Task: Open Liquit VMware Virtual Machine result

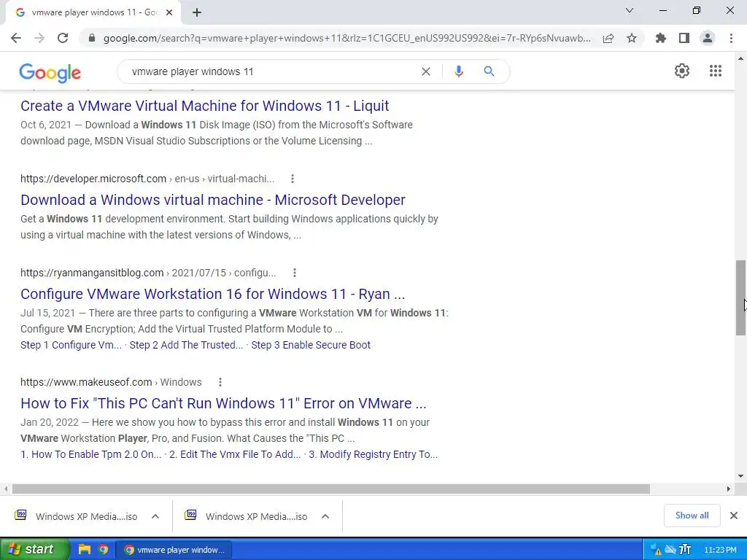Action: click(x=205, y=106)
